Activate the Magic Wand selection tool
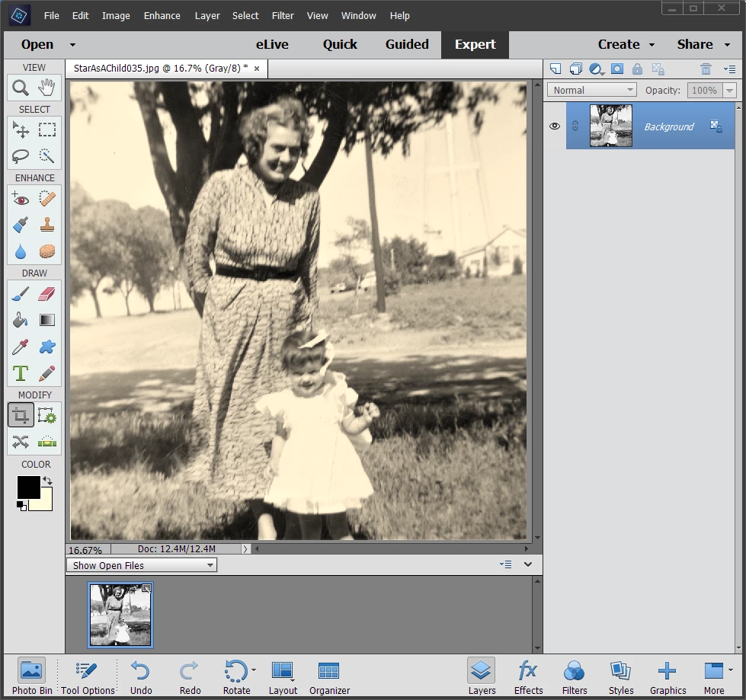 click(47, 156)
